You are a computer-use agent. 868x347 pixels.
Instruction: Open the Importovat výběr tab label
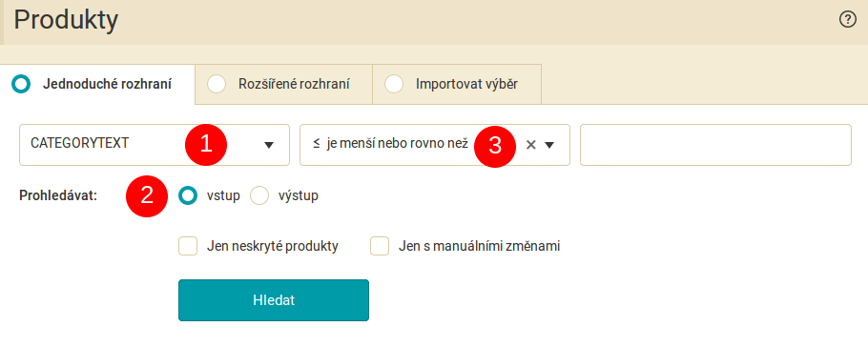(x=466, y=85)
